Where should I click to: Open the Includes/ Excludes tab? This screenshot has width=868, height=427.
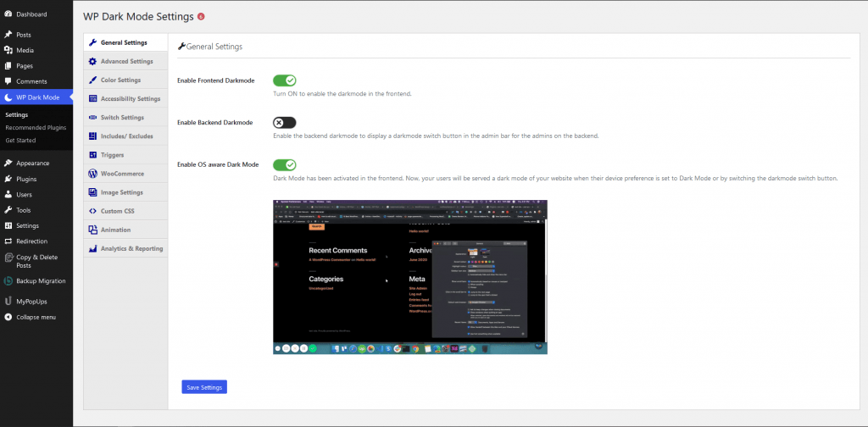tap(125, 136)
